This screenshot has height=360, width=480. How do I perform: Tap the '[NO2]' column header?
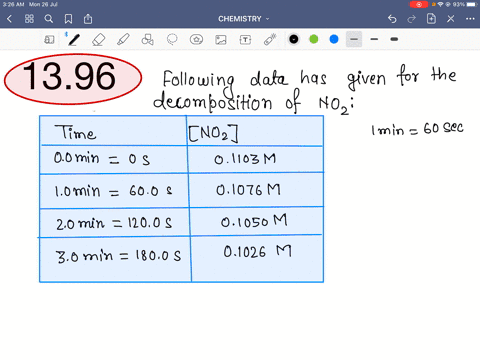point(213,133)
